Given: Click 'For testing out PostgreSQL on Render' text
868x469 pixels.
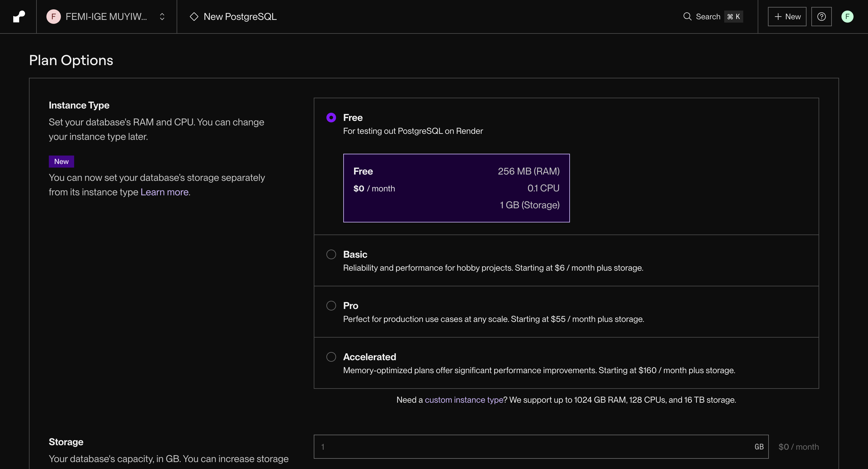Looking at the screenshot, I should click(x=413, y=131).
